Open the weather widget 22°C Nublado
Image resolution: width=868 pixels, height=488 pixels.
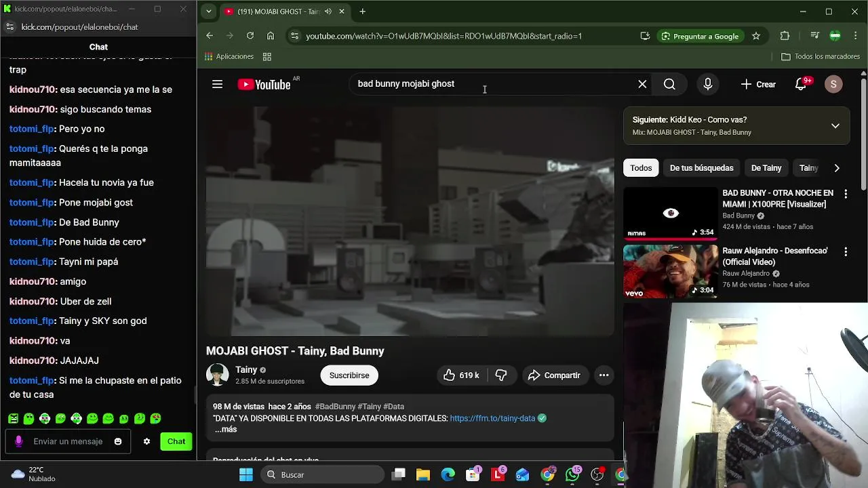[34, 474]
